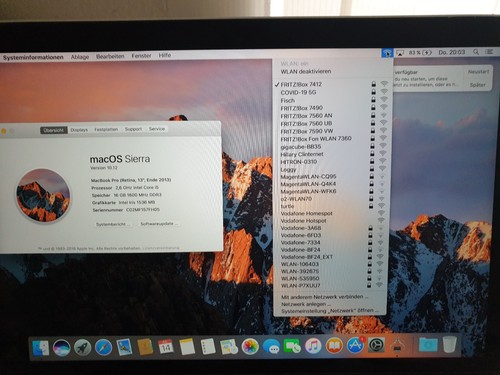Connect to Vodafone Hotspot network
Screen dimensions: 500x375
(330, 221)
